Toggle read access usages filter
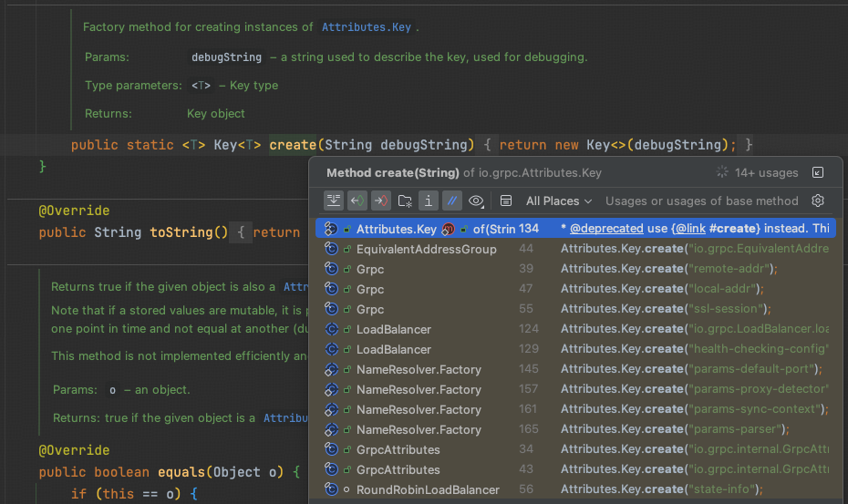 point(357,201)
